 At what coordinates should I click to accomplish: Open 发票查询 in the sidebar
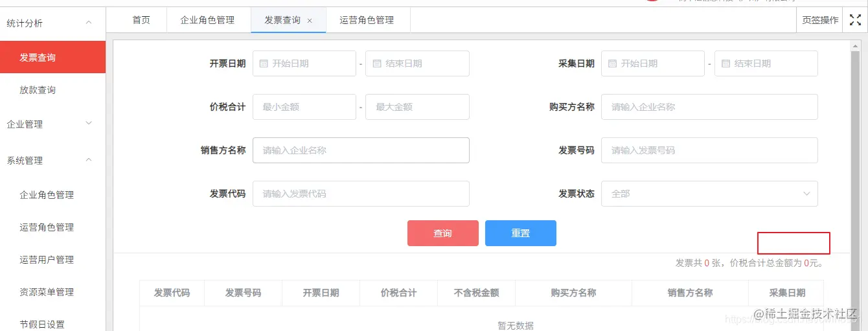point(52,57)
